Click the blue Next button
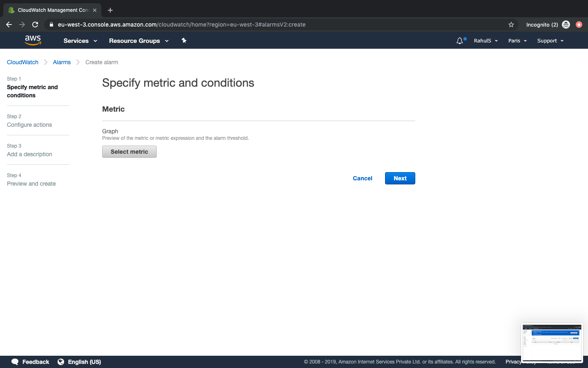This screenshot has height=368, width=588. coord(400,178)
